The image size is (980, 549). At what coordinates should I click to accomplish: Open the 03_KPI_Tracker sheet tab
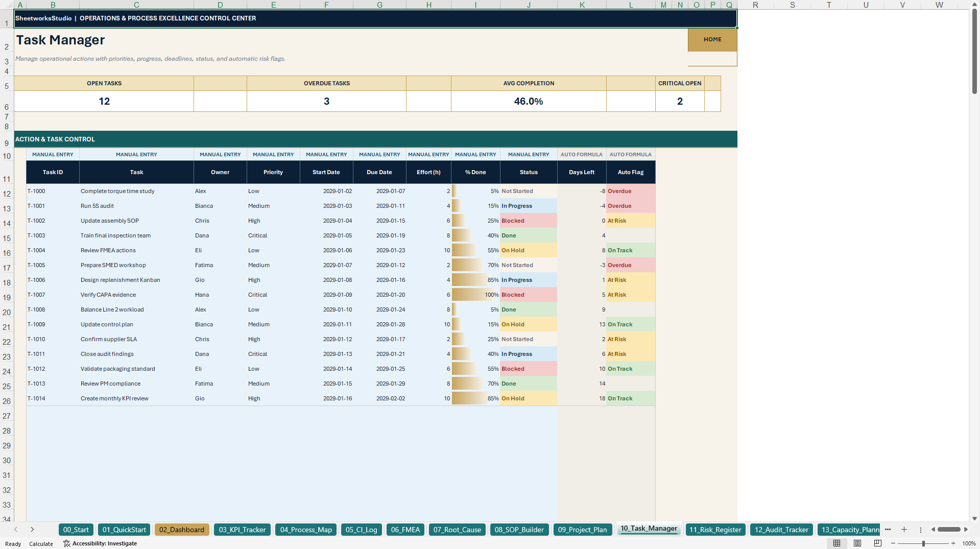242,530
